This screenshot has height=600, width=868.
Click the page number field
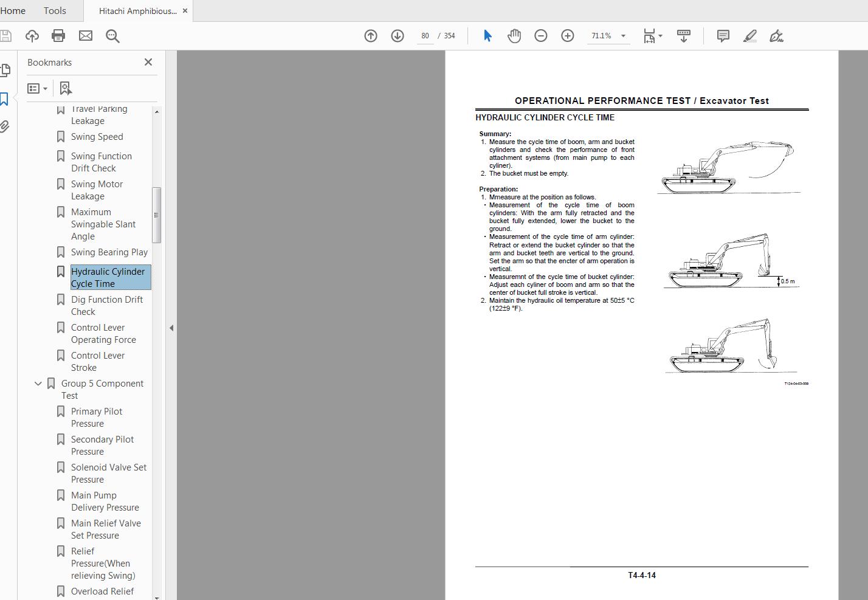(425, 36)
